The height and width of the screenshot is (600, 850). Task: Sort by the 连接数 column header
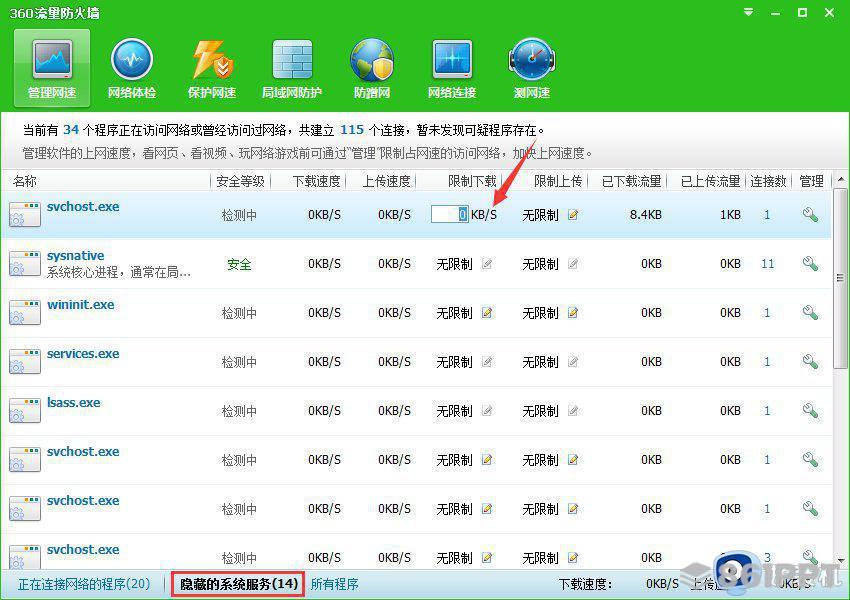click(x=768, y=181)
